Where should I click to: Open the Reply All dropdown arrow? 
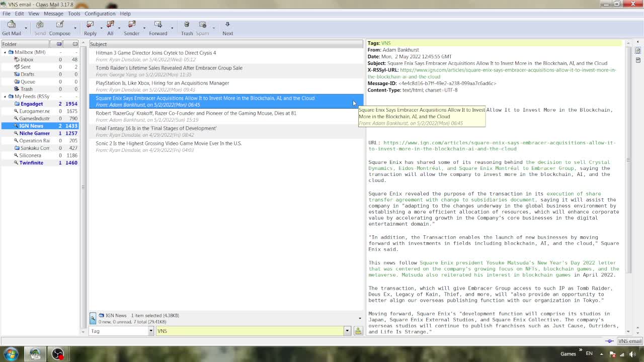(x=119, y=28)
